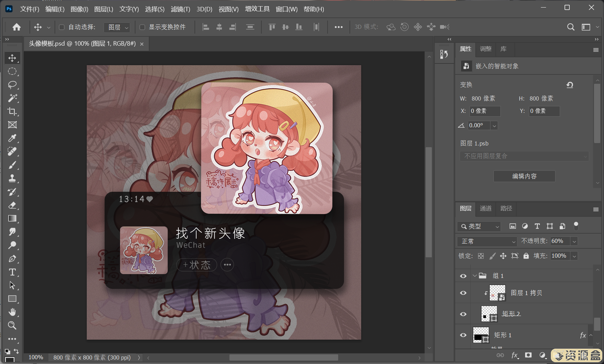The width and height of the screenshot is (604, 364).
Task: Click the search magnifier in options bar
Action: coord(571,27)
